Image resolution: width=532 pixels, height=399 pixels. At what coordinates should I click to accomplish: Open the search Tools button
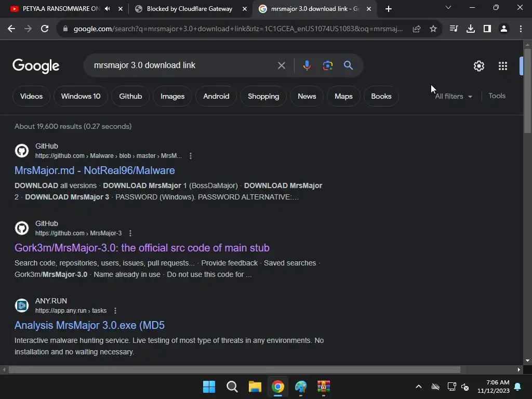[497, 96]
